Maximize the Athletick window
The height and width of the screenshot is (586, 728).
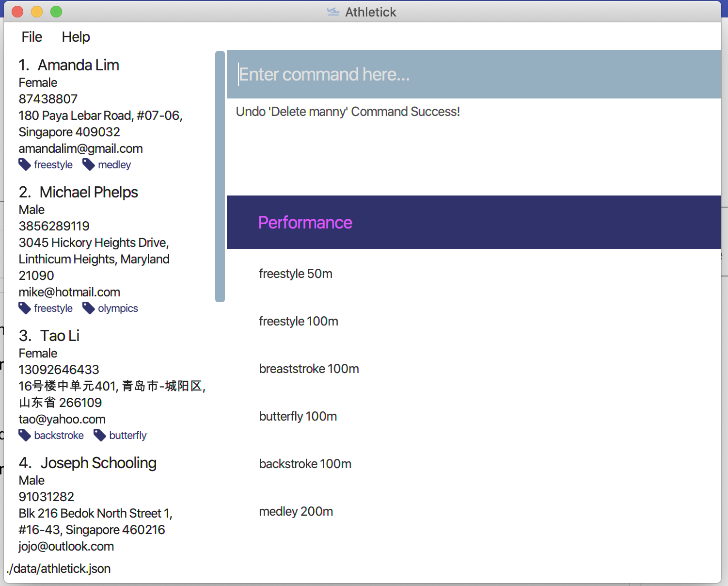[x=56, y=12]
